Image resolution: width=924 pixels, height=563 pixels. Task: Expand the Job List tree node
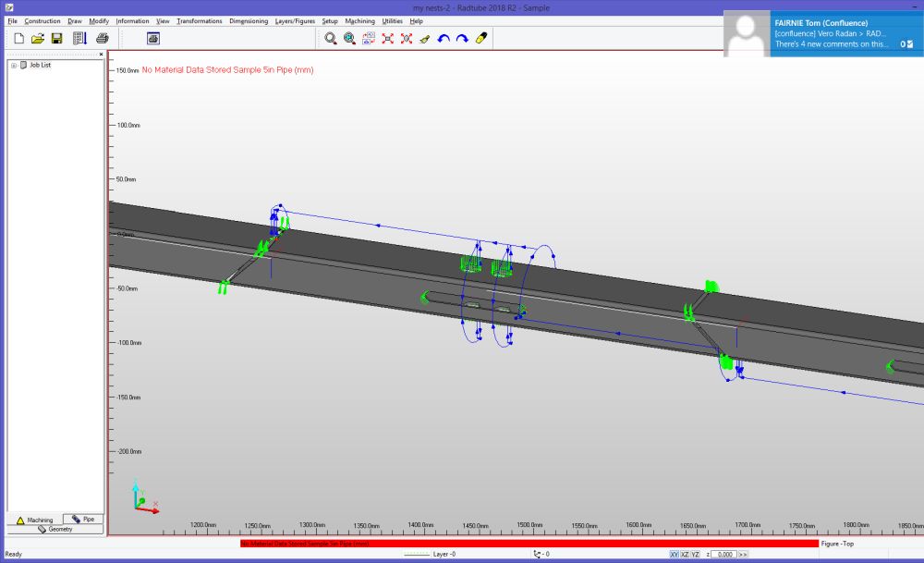[13, 65]
